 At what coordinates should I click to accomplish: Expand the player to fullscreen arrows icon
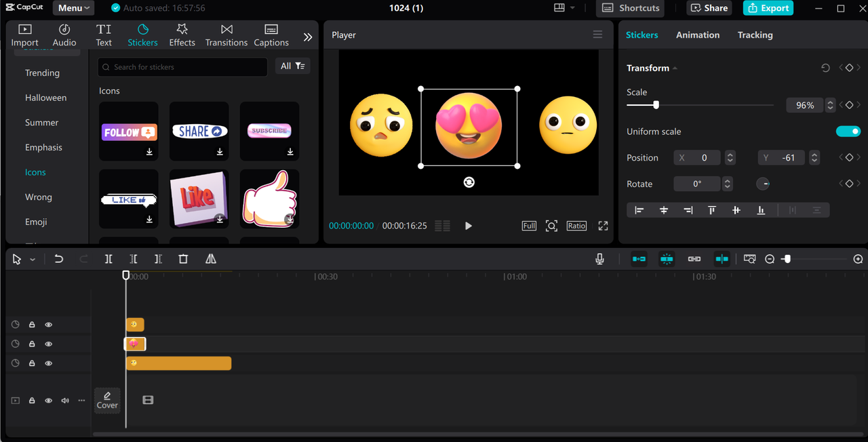[x=603, y=226]
